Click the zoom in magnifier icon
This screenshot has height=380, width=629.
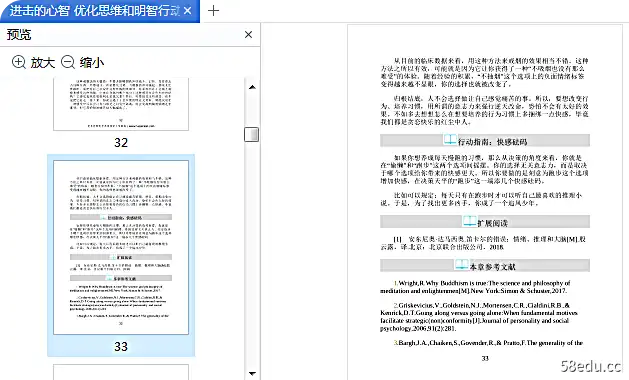(18, 62)
